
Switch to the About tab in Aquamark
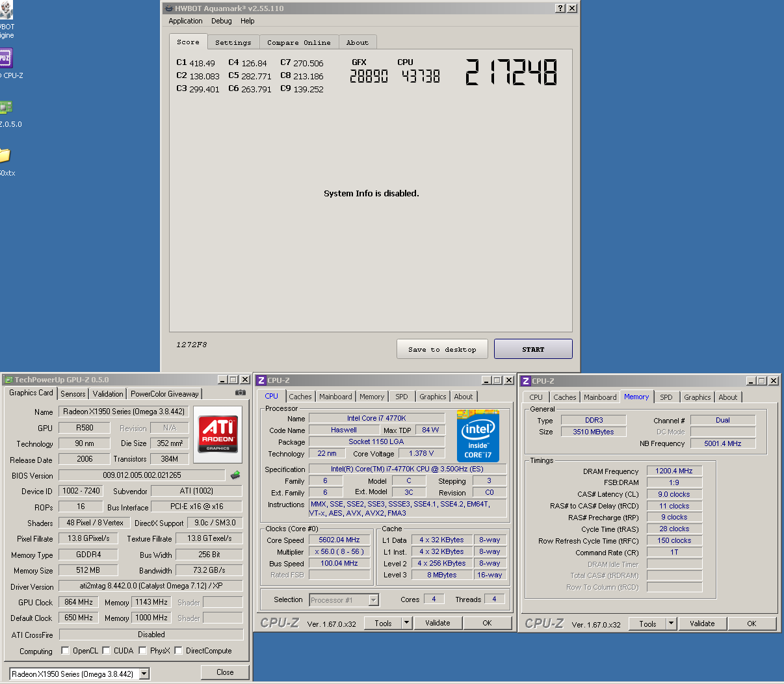point(358,42)
